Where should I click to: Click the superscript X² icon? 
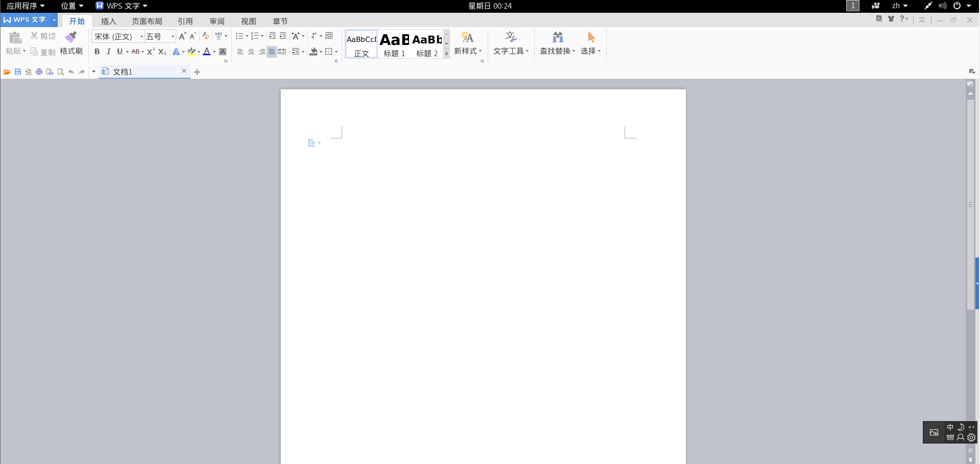click(x=151, y=52)
